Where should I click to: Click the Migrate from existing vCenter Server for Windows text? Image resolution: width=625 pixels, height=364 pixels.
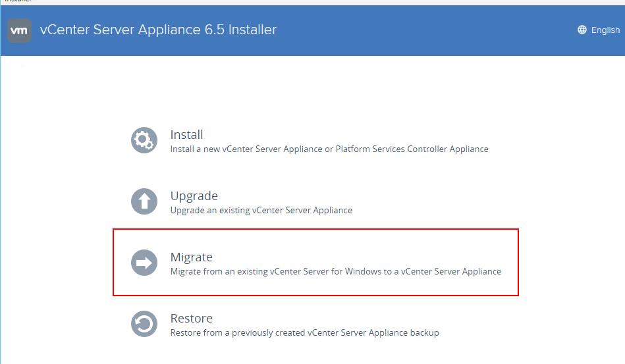(x=336, y=272)
